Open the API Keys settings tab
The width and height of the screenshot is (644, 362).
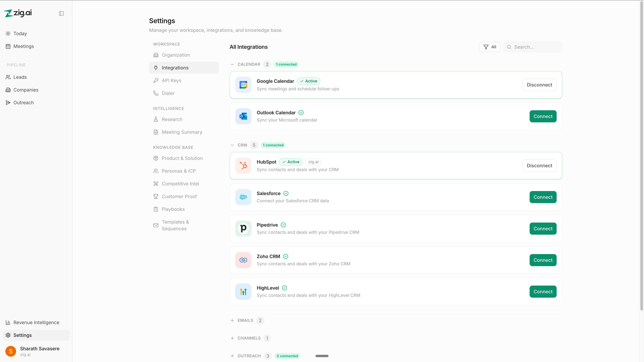[184, 80]
